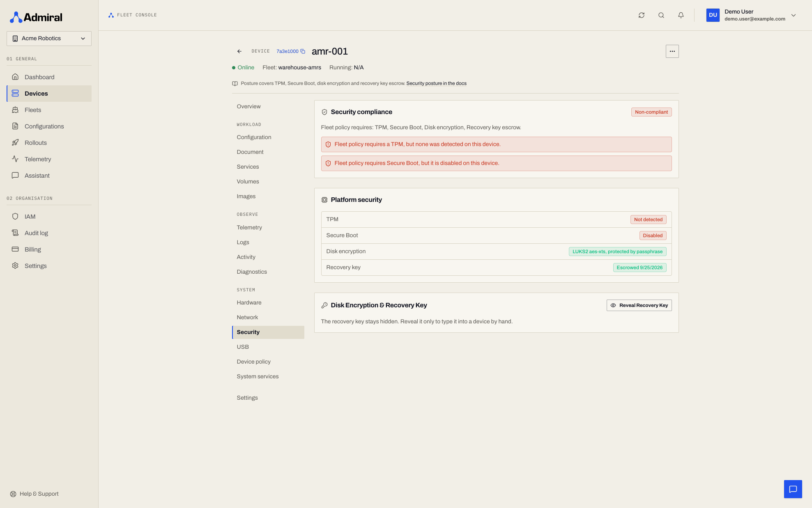Open notifications bell icon
The image size is (812, 508).
coord(681,15)
